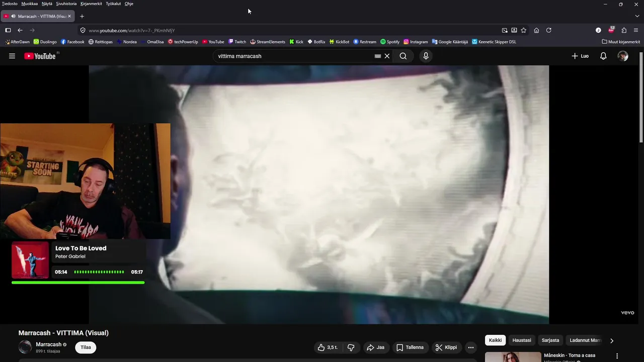Dislike the video with thumbs down
Screen dimensions: 644x362
(351, 347)
